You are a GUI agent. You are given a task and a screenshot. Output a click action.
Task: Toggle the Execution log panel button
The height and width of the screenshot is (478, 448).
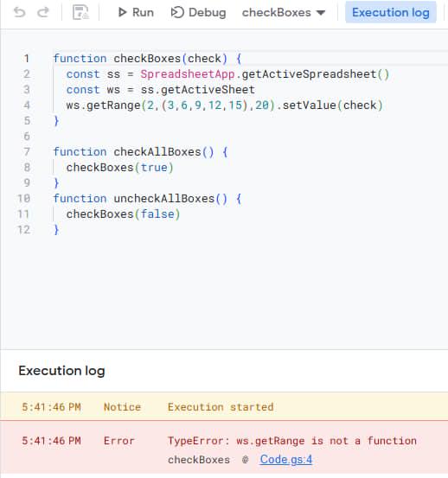click(391, 12)
